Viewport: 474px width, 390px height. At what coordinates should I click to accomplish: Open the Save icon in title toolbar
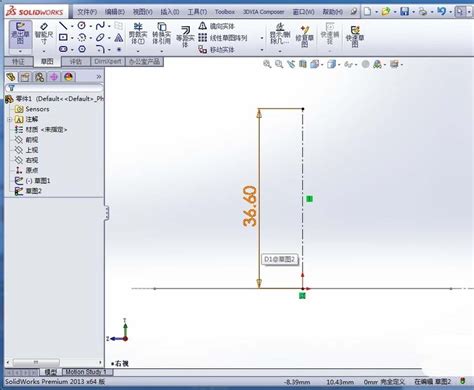pos(404,12)
